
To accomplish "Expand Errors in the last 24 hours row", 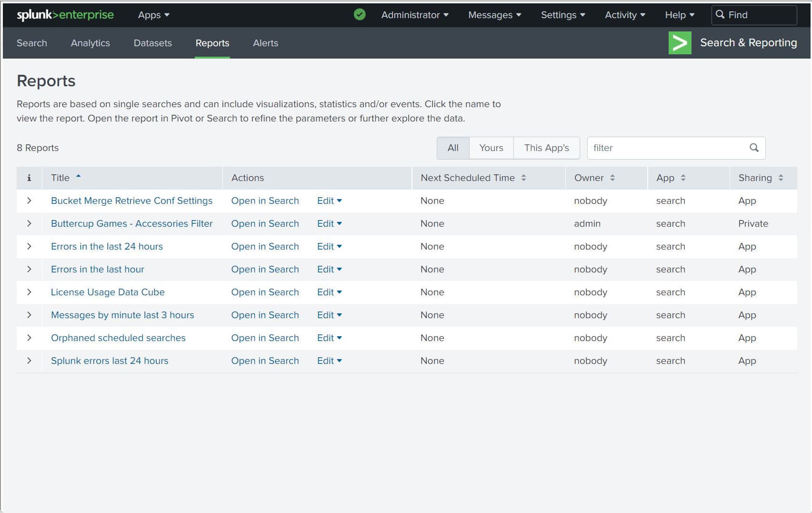I will pyautogui.click(x=29, y=246).
